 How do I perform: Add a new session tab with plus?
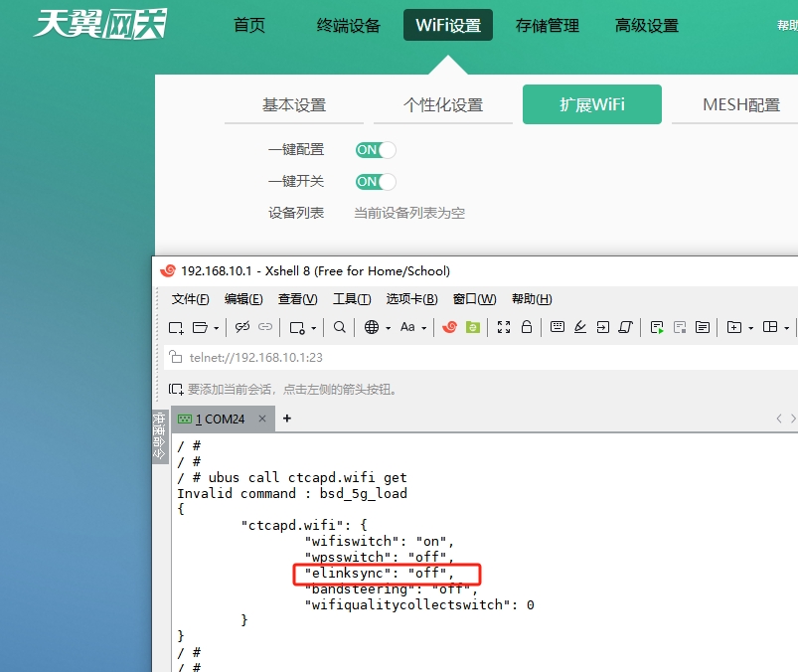[x=287, y=419]
